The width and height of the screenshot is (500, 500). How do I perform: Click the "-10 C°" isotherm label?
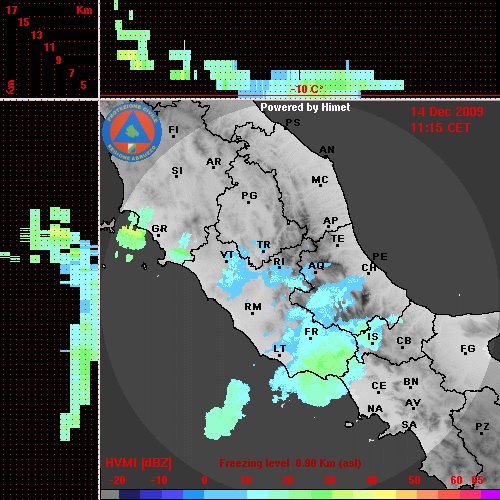(x=307, y=89)
